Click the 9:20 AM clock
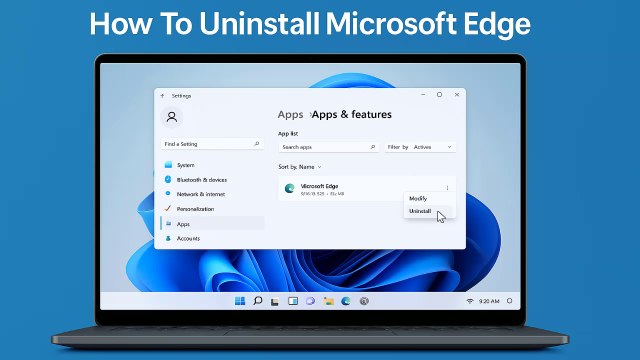Screen dimensions: 640x360 (x=489, y=301)
